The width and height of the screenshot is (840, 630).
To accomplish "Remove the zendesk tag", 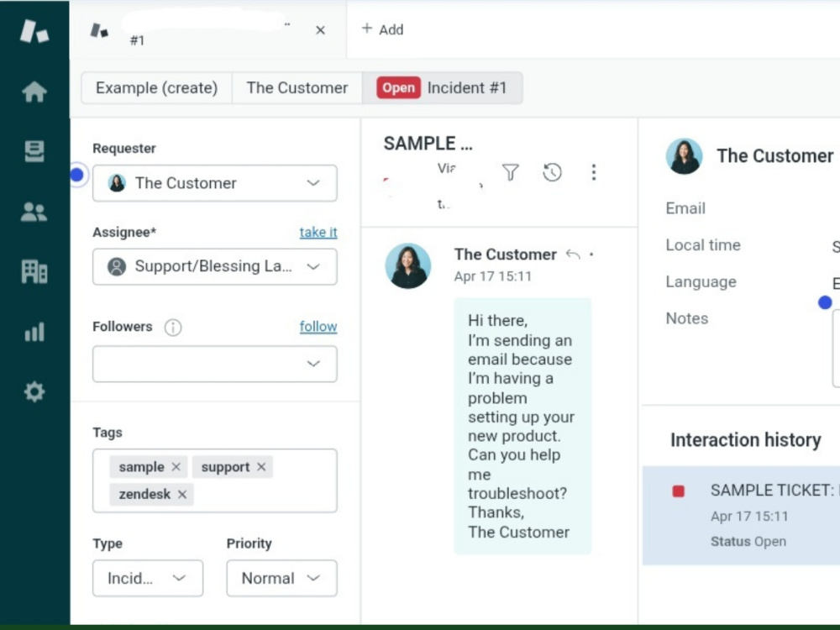I will tap(182, 494).
